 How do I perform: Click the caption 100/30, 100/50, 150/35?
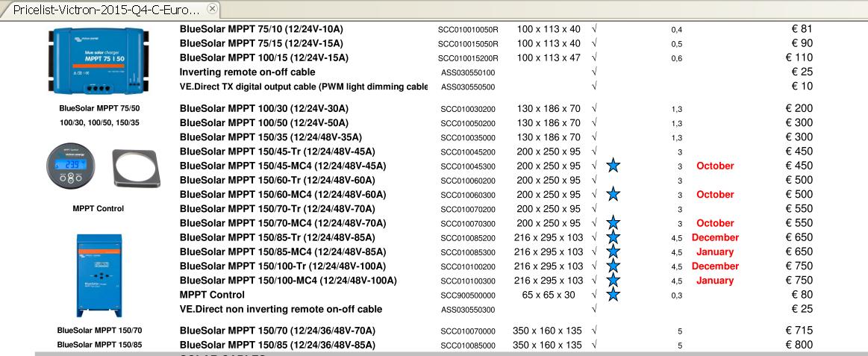pos(99,123)
